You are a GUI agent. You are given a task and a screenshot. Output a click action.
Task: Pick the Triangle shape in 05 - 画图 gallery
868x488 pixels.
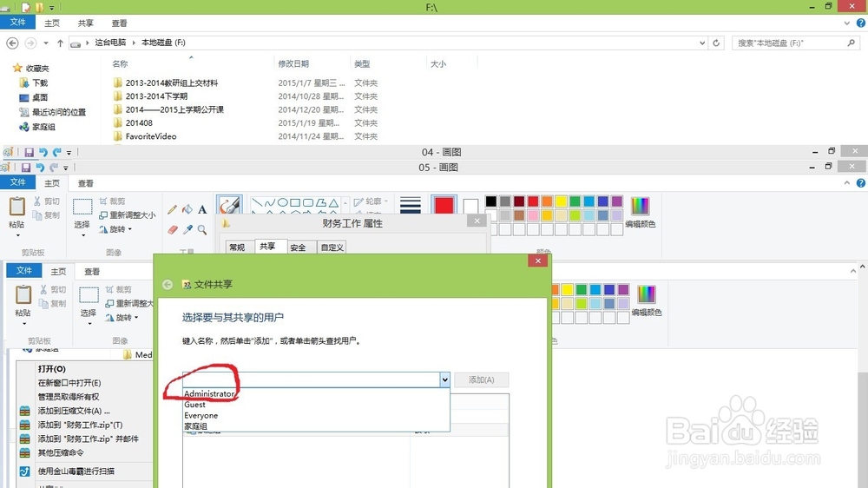[333, 202]
